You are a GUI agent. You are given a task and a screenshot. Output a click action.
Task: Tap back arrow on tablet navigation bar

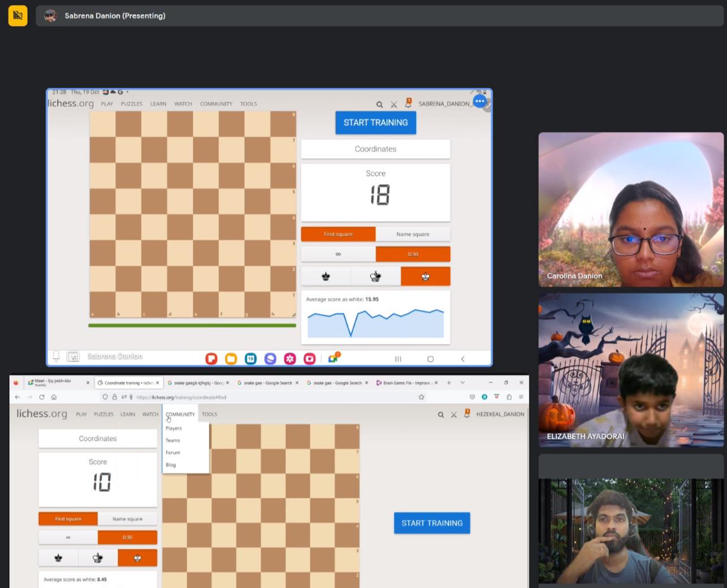pos(463,359)
